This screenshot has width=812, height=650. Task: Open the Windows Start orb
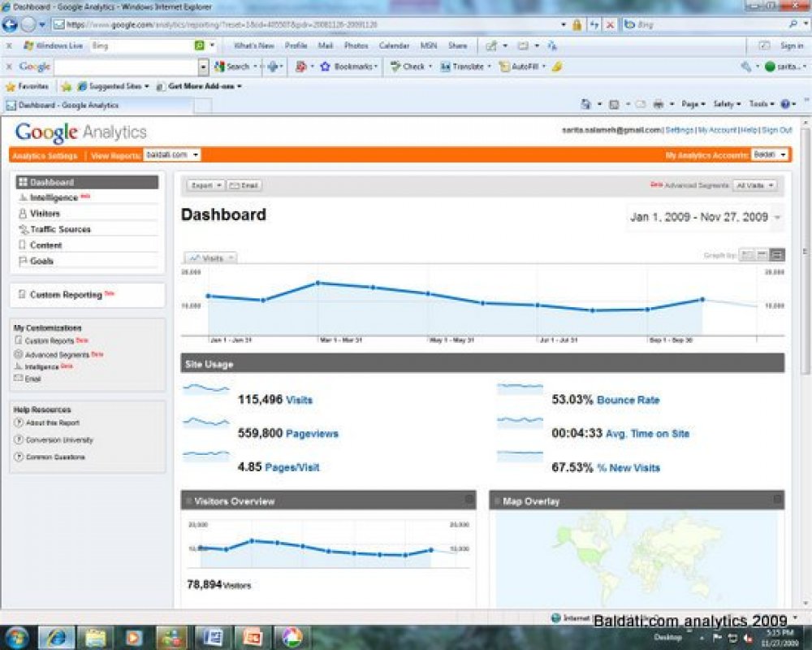pyautogui.click(x=18, y=637)
